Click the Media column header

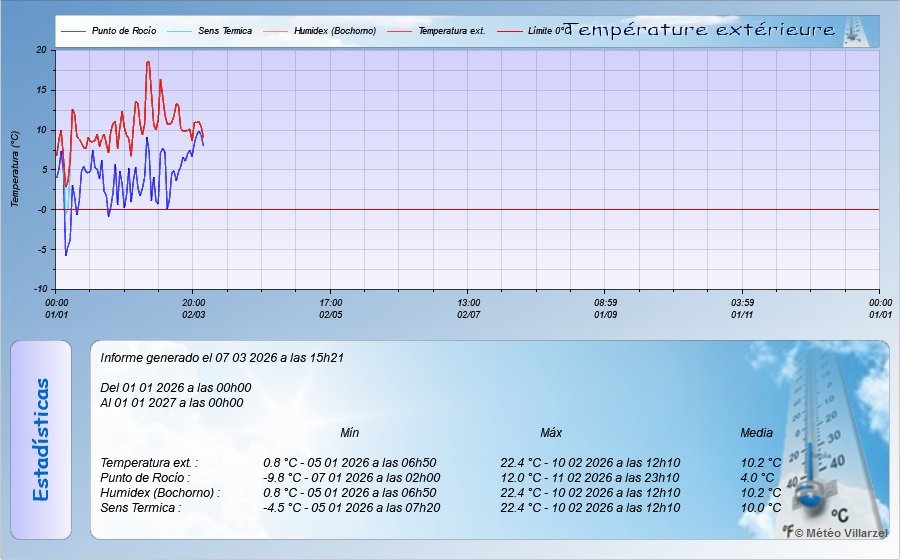pyautogui.click(x=756, y=433)
